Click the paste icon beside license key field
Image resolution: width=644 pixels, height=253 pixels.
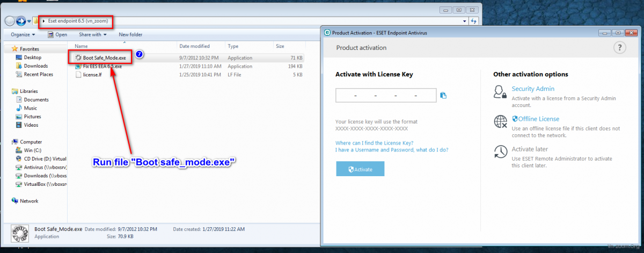pos(443,96)
